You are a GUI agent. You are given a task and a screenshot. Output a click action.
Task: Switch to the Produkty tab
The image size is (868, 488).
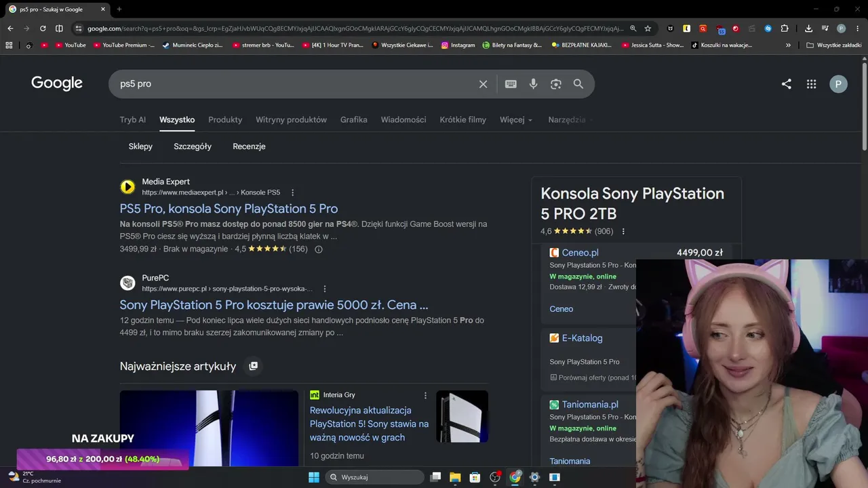225,120
